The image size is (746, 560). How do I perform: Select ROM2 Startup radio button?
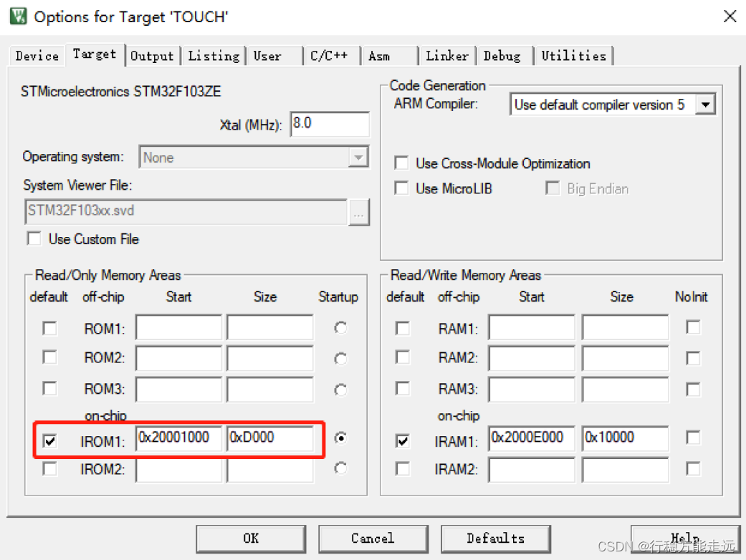340,359
